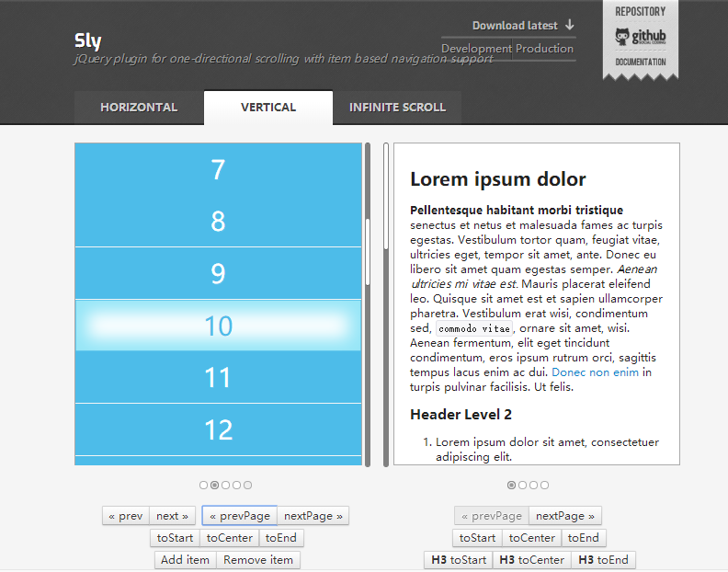Select item 12 in the vertical list
Viewport: 728px width, 572px height.
point(218,429)
